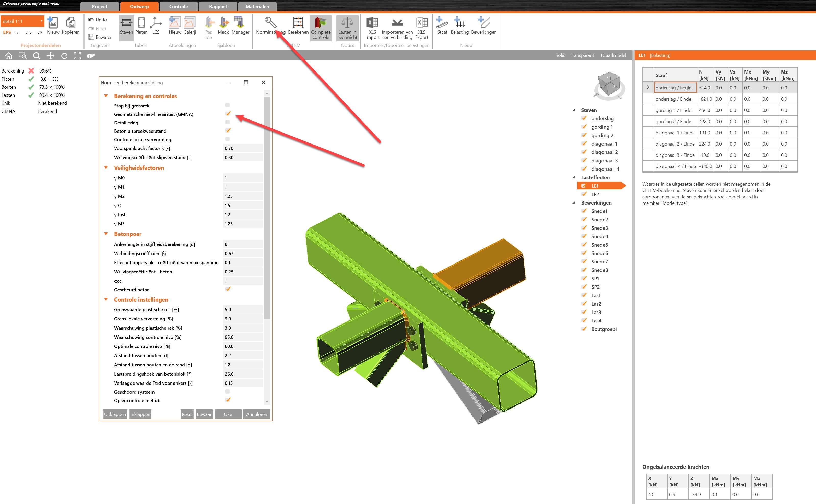Uncheck Geometrische niet-lineairiteit (GMNA)
The image size is (816, 504).
(228, 114)
